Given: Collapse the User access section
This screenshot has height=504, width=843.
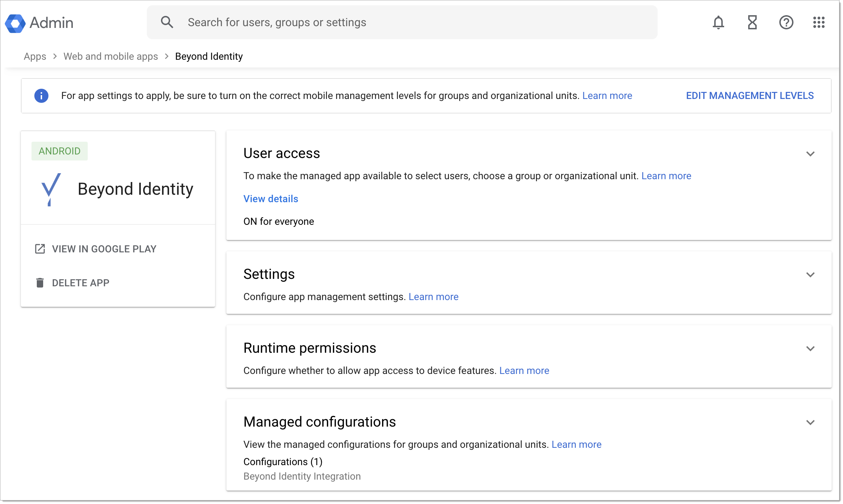Looking at the screenshot, I should pyautogui.click(x=811, y=154).
